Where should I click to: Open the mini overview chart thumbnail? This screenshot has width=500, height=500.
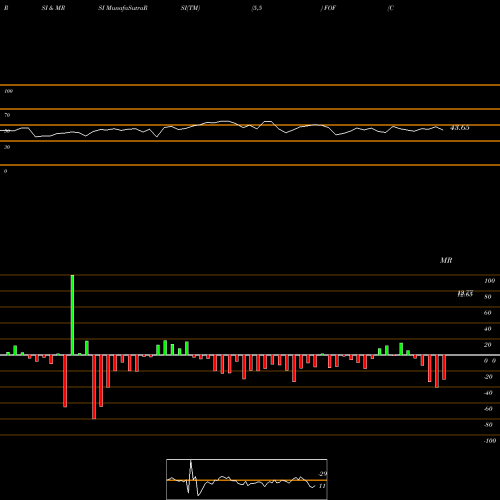pos(247,479)
